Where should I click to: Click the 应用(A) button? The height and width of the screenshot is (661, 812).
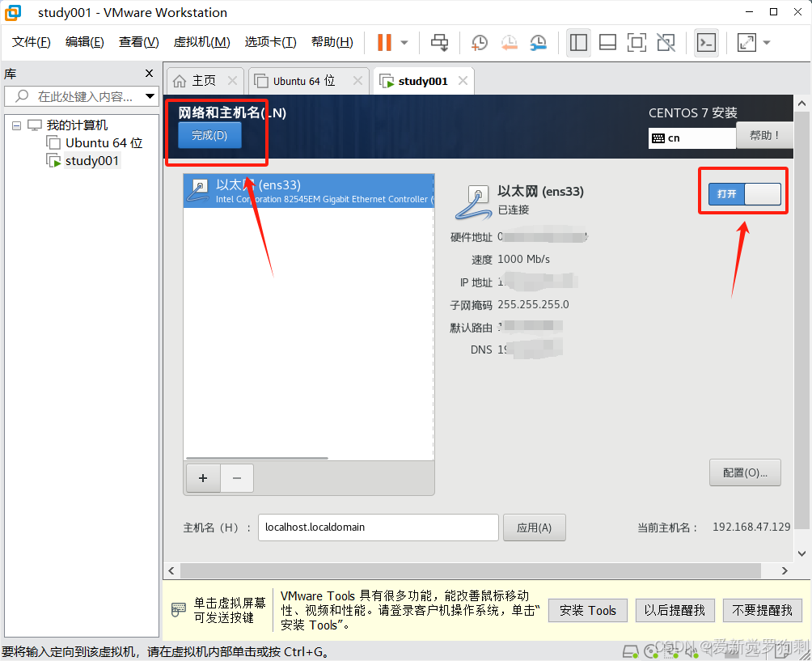tap(534, 528)
